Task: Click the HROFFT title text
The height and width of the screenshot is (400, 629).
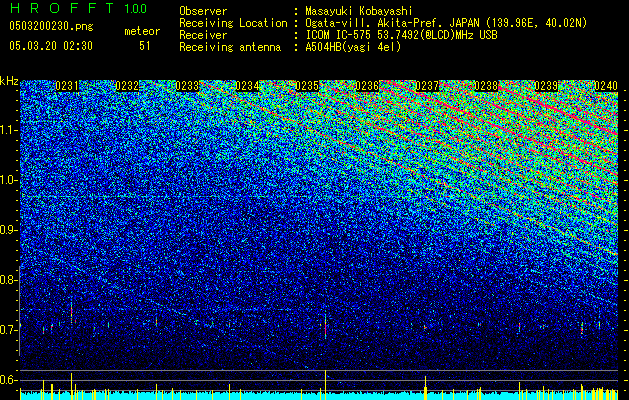Action: click(61, 8)
